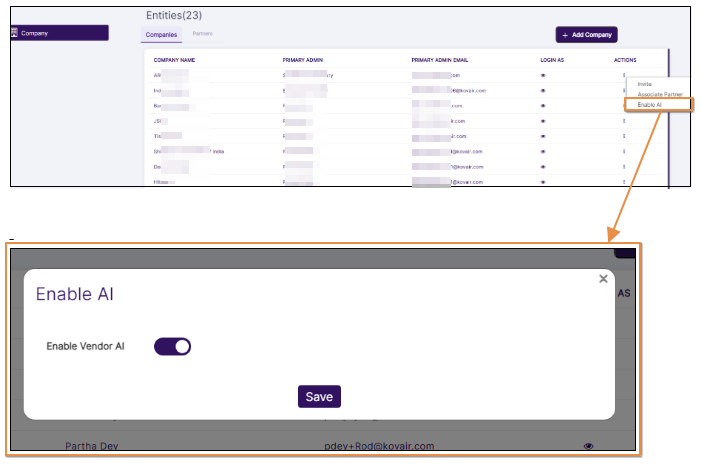This screenshot has height=464, width=701.
Task: Choose Associate Partner from the actions menu
Action: click(x=660, y=94)
